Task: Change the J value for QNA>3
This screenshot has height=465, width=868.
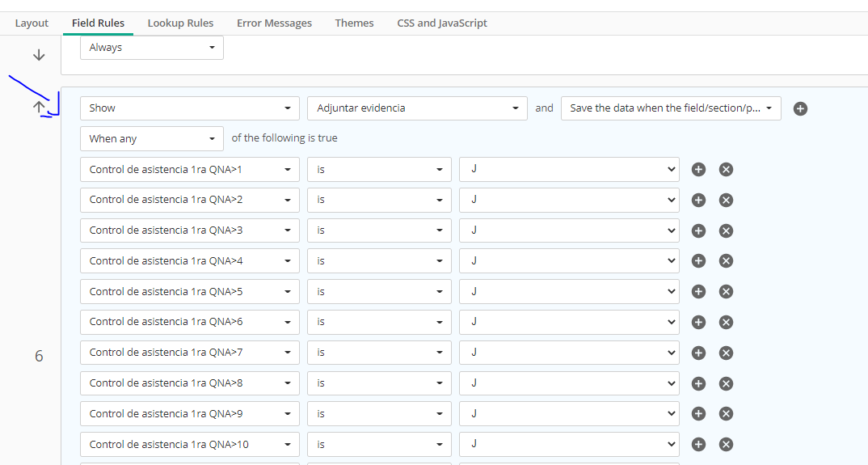Action: click(569, 230)
